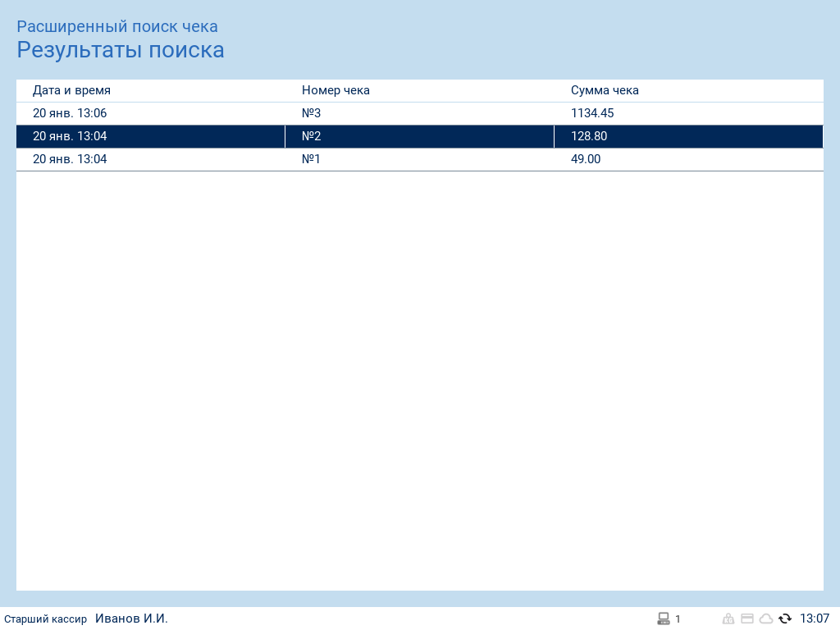Select receipt №3 row
Viewport: 840px width, 630px height.
311,113
